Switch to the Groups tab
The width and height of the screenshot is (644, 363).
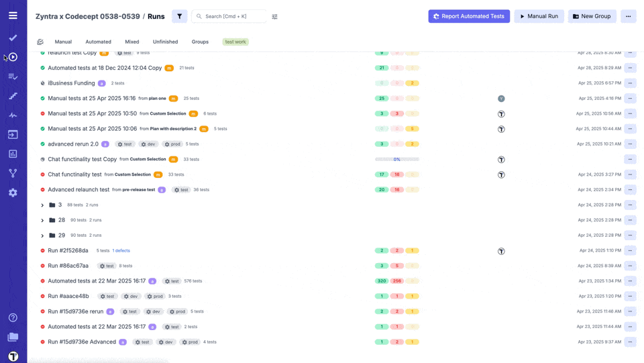(x=200, y=42)
